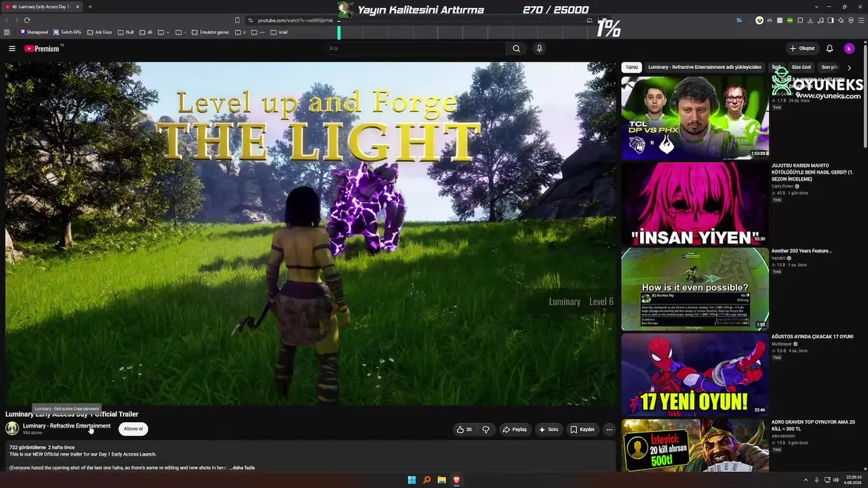Show hidden system tray icons
This screenshot has width=868, height=488.
pyautogui.click(x=806, y=480)
